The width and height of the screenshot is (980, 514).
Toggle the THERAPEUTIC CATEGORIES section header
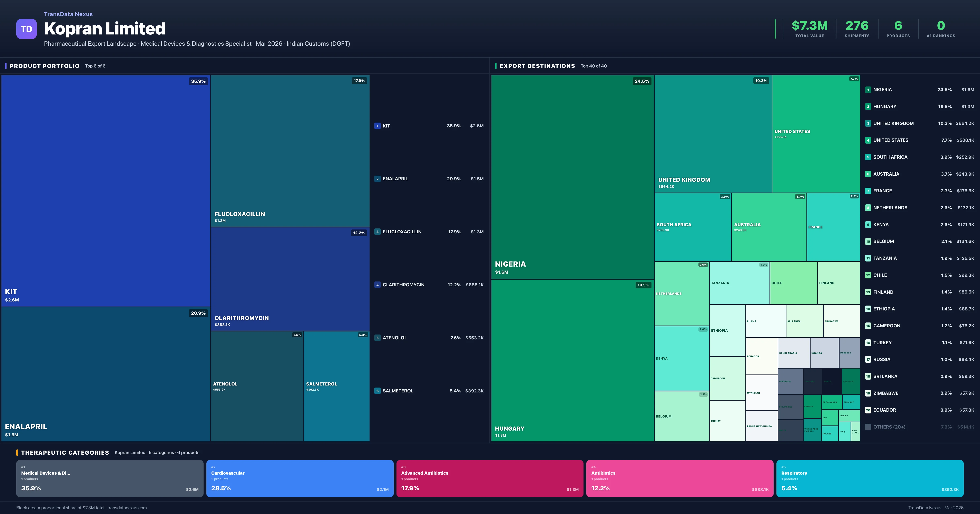[65, 452]
